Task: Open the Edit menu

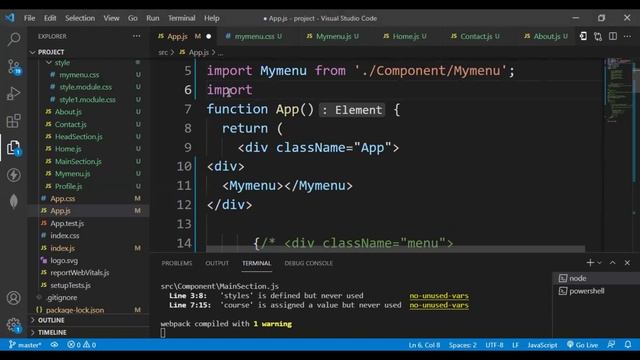Action: coord(50,18)
